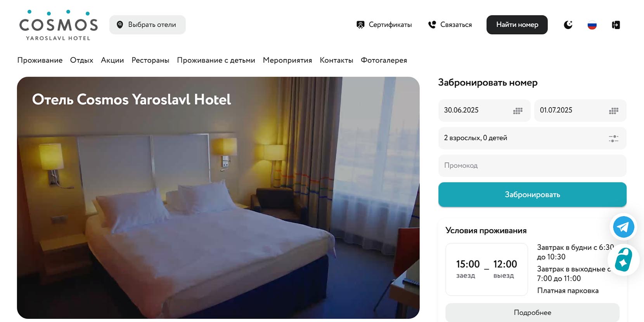Select the 30.06.2025 check-in date field
The image size is (644, 322).
pos(484,111)
